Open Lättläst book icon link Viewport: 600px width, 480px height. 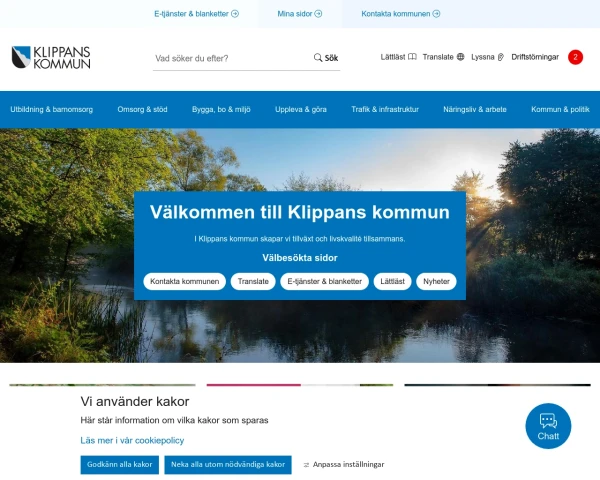[x=412, y=57]
